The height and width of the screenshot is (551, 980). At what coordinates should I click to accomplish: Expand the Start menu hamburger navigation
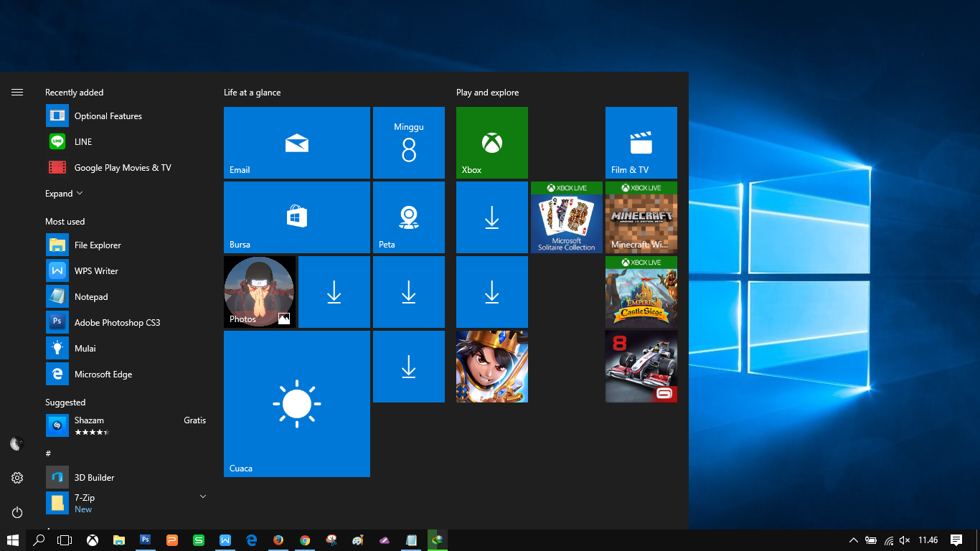17,93
